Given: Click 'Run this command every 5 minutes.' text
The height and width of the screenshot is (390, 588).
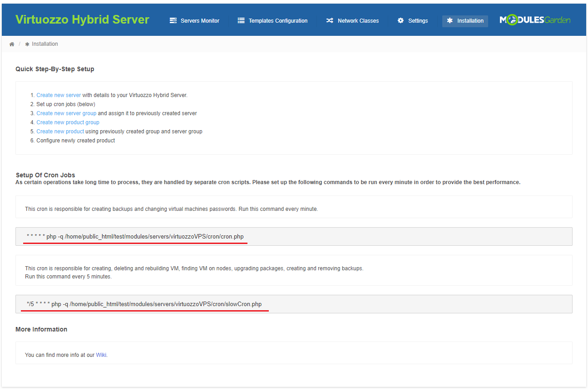Looking at the screenshot, I should click(x=68, y=277).
